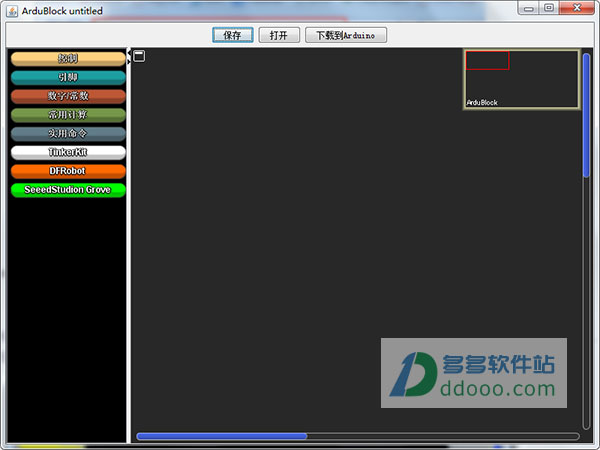The width and height of the screenshot is (600, 450).
Task: Click the red viewport box in minimap
Action: click(488, 60)
